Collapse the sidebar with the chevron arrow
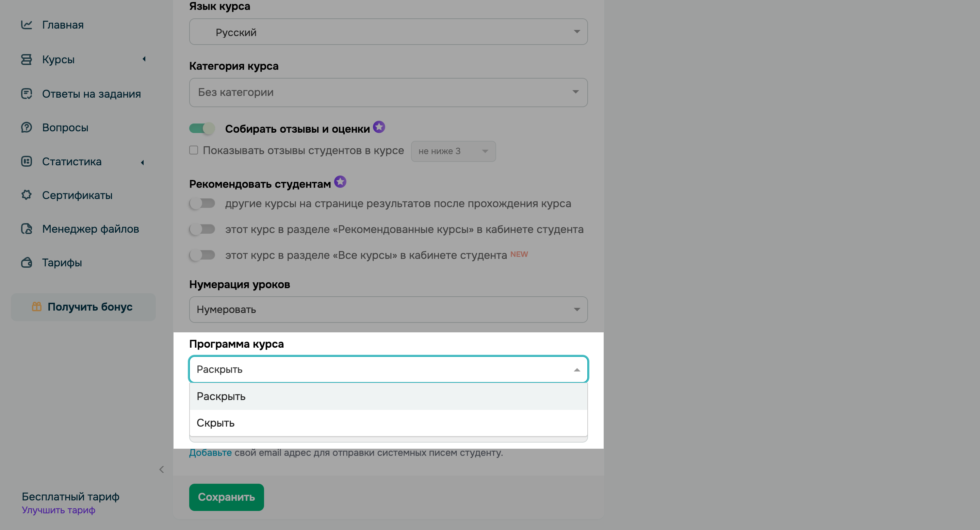 [161, 469]
